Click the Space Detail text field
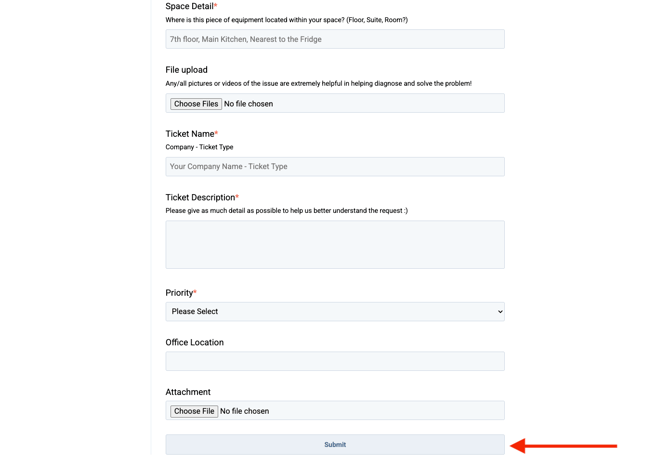Viewport: 670px width, 459px height. pos(335,39)
